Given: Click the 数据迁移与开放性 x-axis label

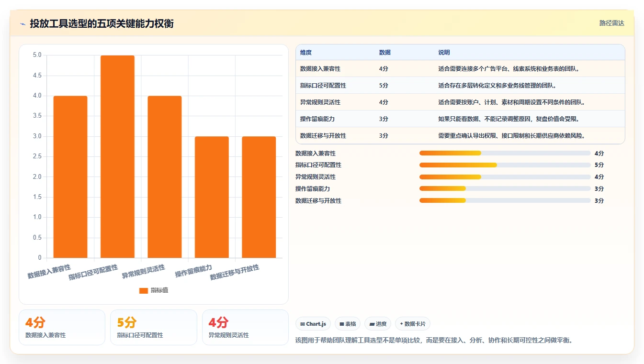Looking at the screenshot, I should tap(235, 273).
